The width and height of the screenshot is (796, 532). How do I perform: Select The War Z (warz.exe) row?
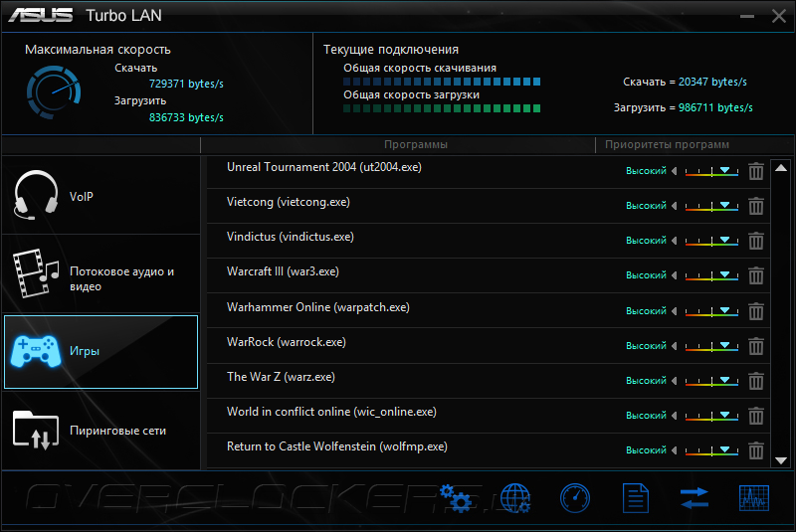click(x=489, y=381)
